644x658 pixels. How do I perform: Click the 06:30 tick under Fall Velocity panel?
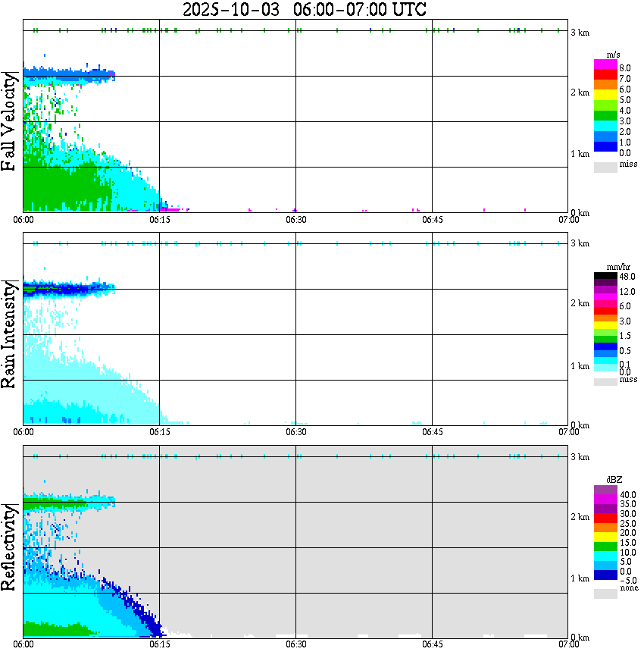click(x=295, y=220)
